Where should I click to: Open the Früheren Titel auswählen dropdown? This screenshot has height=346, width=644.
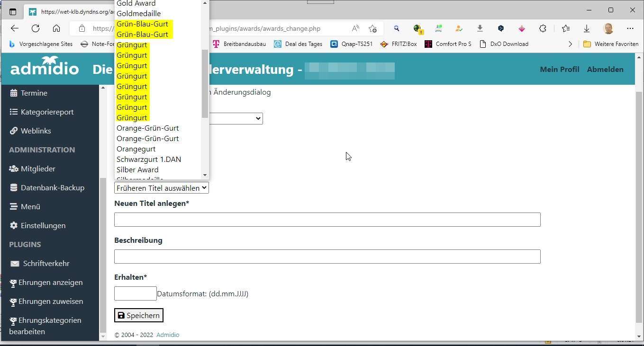[x=161, y=187]
